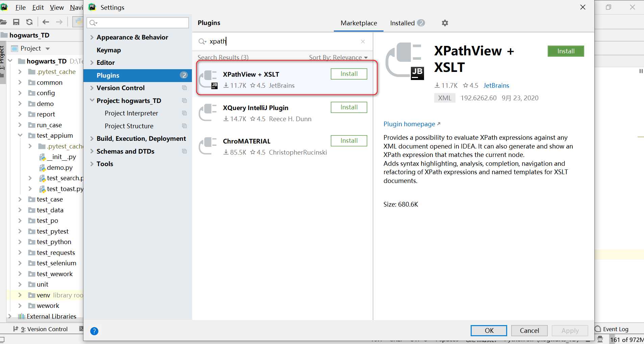Click the Cancel button

(x=529, y=331)
